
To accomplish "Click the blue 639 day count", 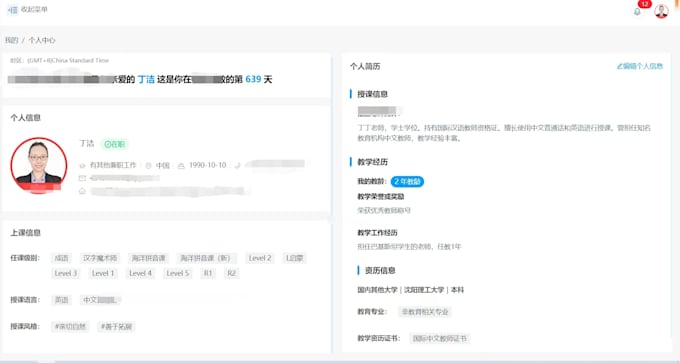I will click(253, 79).
